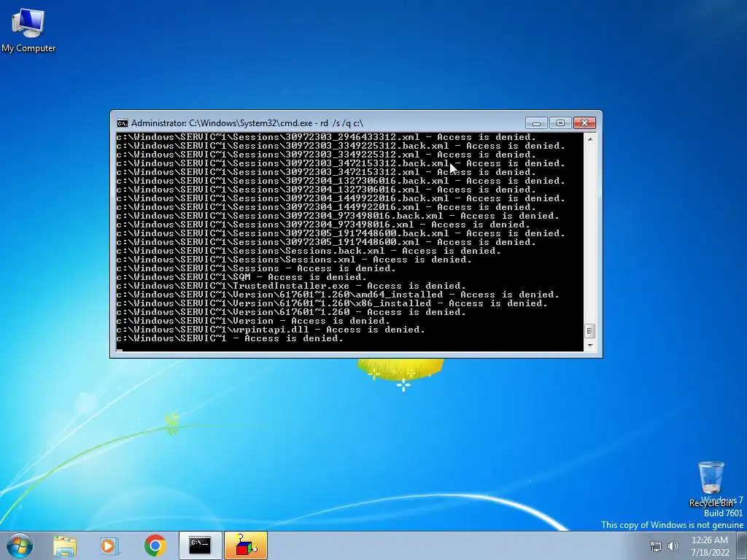Click the cmd window scrollbar thumb
The width and height of the screenshot is (747, 560).
(x=589, y=330)
